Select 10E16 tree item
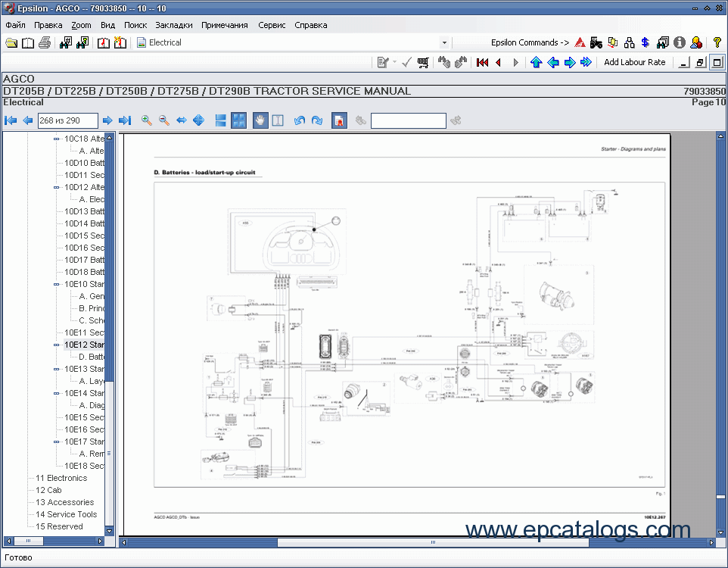728x568 pixels. 85,430
